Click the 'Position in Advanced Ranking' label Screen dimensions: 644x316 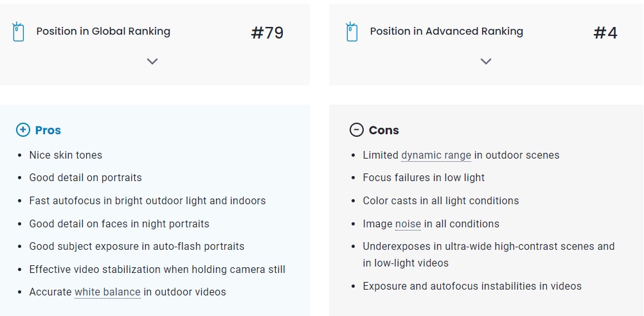click(446, 31)
